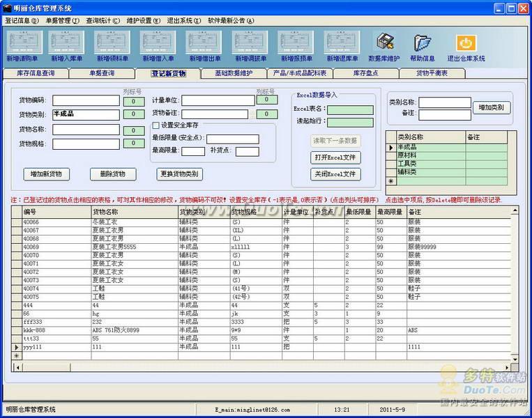The height and width of the screenshot is (418, 532).
Task: Select table cell 40066
Action: click(56, 222)
